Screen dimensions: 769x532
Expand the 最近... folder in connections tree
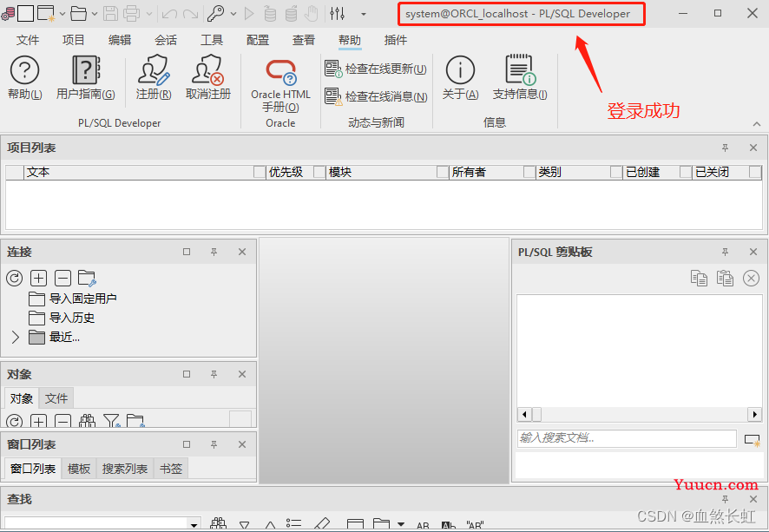click(x=16, y=337)
